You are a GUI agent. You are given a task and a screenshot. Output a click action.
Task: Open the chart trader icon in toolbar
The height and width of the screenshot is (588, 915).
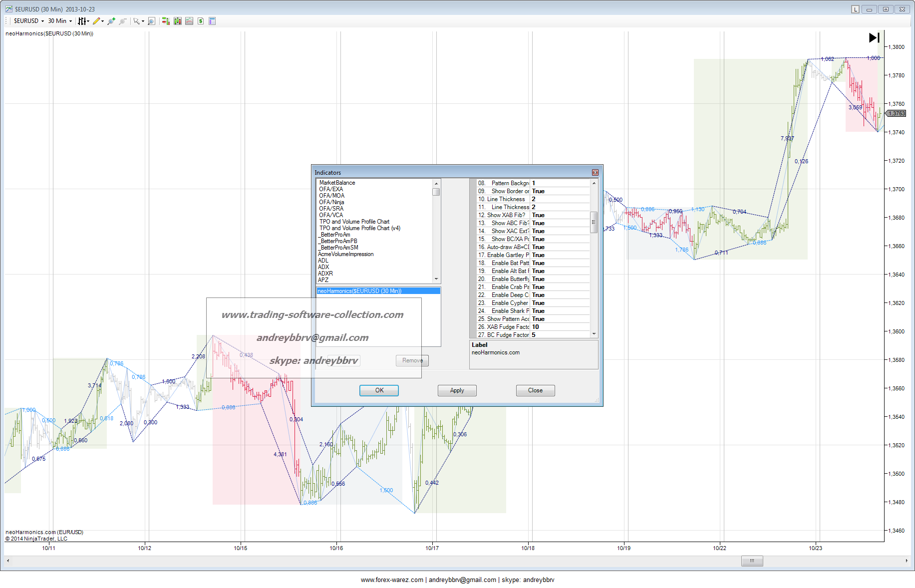point(166,21)
